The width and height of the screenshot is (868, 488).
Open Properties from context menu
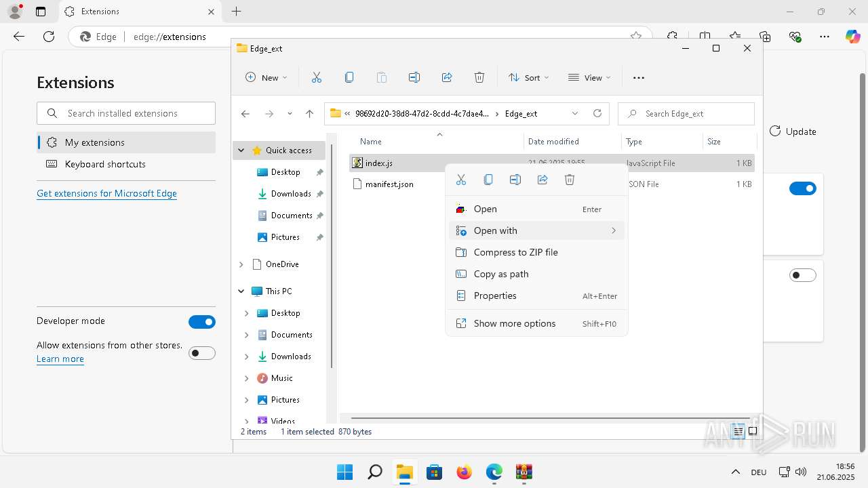[x=536, y=296]
